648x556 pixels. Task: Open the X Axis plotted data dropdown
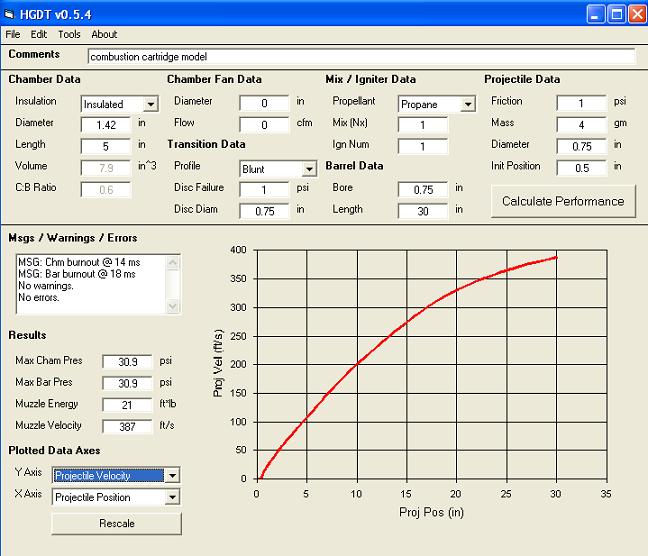pos(172,497)
